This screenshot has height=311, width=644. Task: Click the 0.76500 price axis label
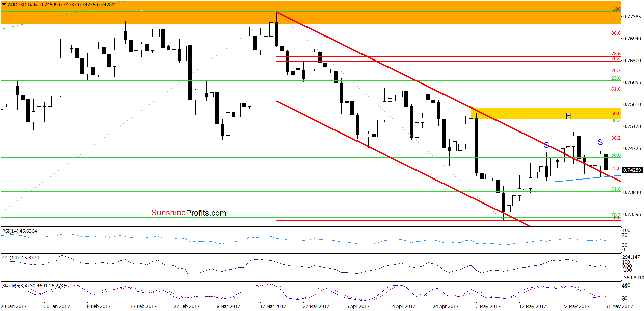click(632, 61)
